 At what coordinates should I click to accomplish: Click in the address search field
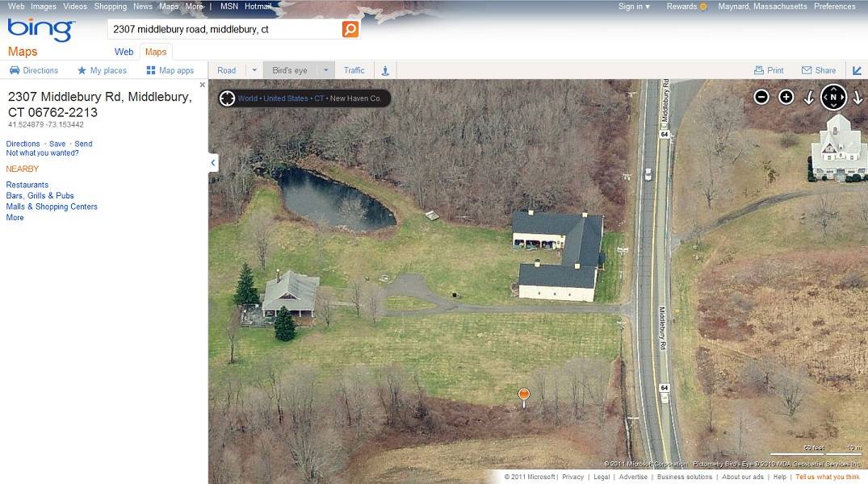click(225, 29)
